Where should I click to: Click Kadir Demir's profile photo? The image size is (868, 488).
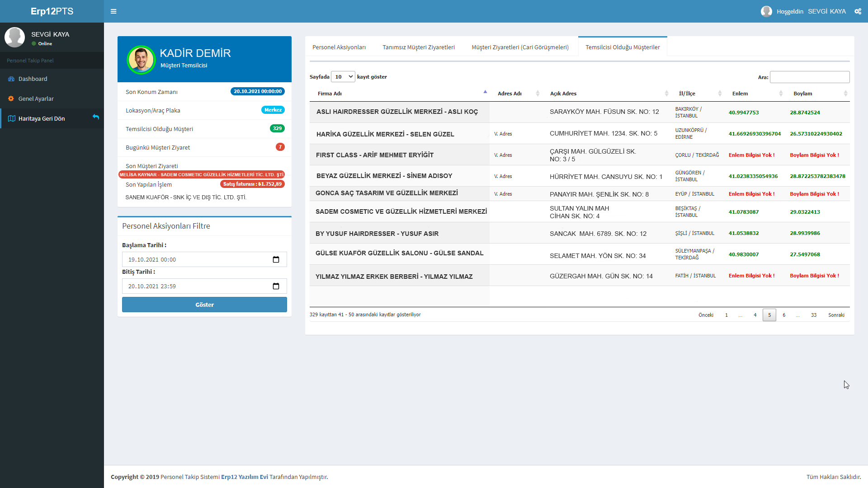pos(141,59)
